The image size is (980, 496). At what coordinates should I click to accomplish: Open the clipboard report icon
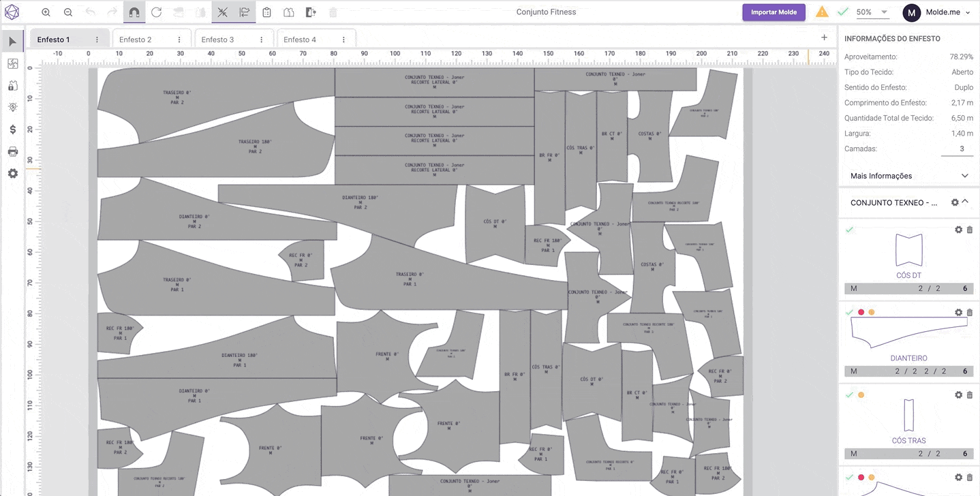point(266,12)
